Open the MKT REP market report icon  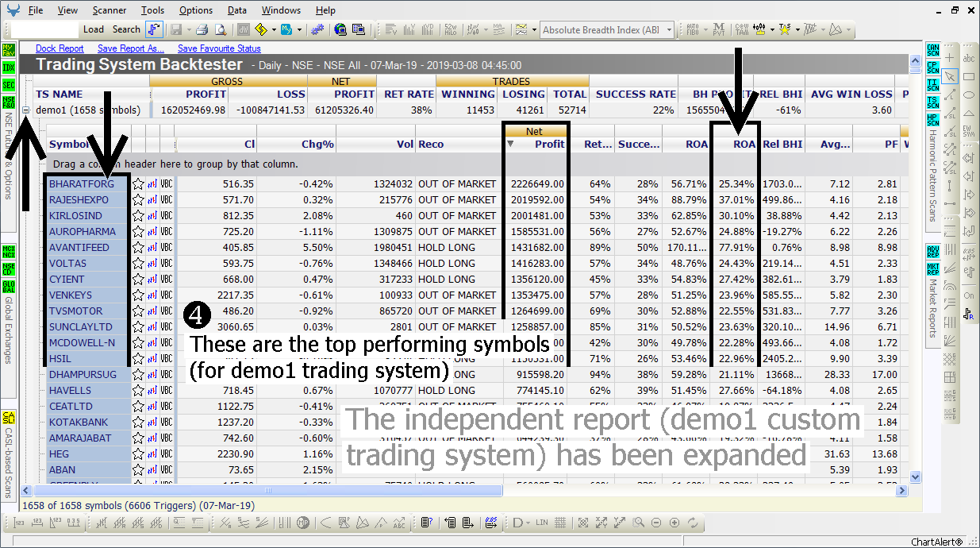click(933, 269)
